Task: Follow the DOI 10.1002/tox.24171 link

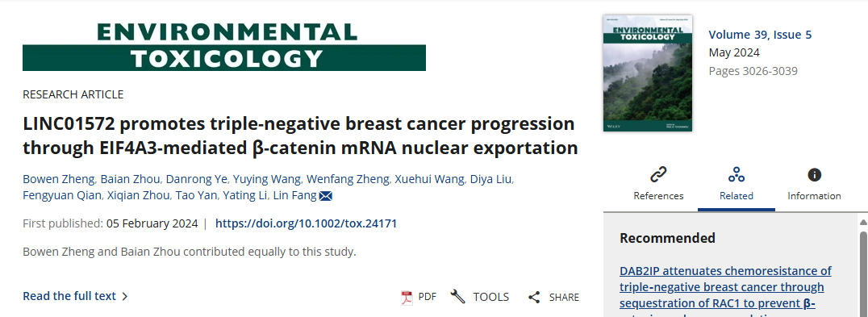Action: coord(306,223)
